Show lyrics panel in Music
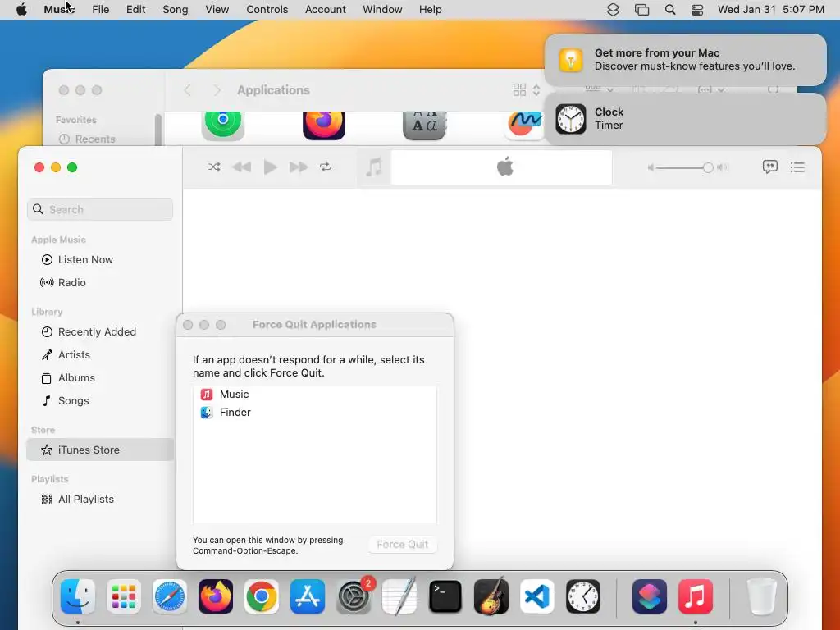The height and width of the screenshot is (630, 840). (x=769, y=167)
